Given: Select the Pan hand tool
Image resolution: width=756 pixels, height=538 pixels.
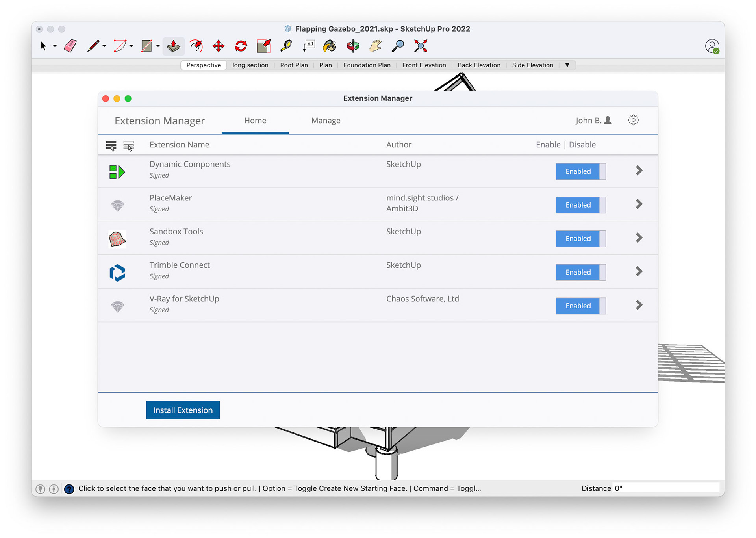Looking at the screenshot, I should (x=375, y=46).
